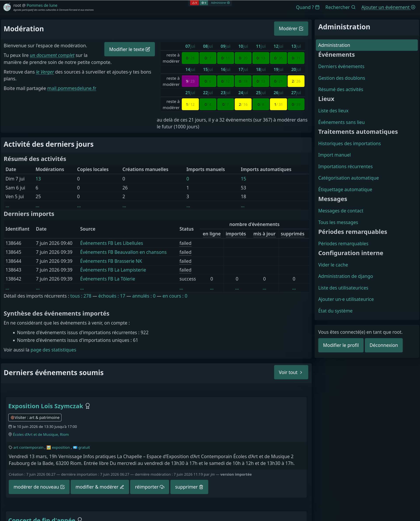The height and width of the screenshot is (521, 420).
Task: Open le Verger link
Action: [x=45, y=72]
